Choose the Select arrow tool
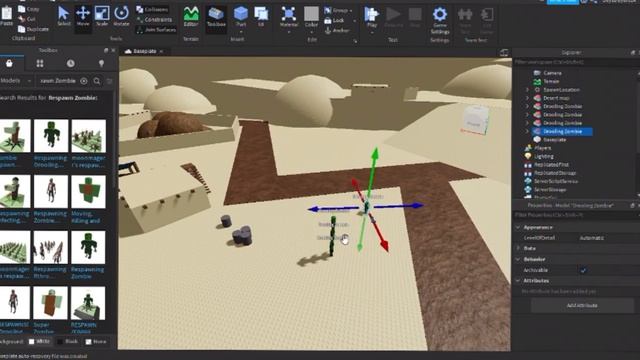Viewport: 640px width, 360px height. tap(64, 16)
